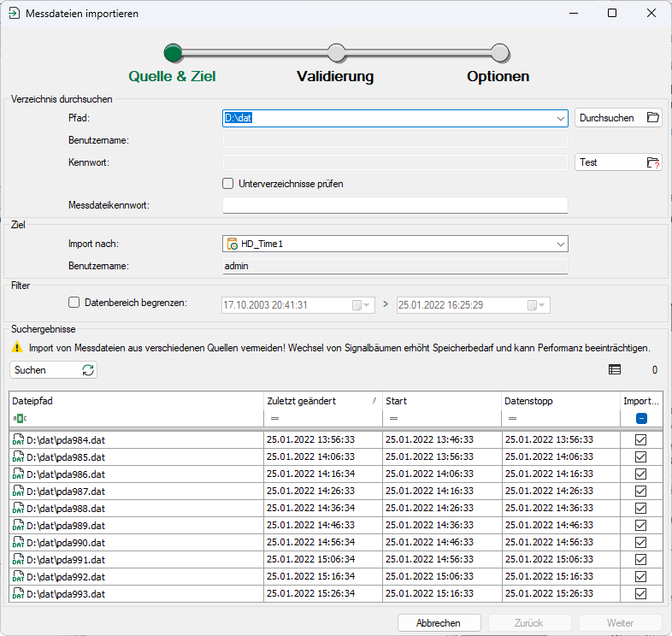Click the Messdateikennwort input field
Viewport: 672px width, 636px height.
point(394,205)
